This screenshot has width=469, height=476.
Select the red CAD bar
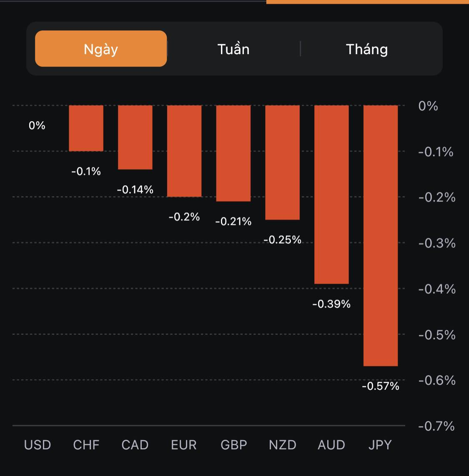(135, 137)
